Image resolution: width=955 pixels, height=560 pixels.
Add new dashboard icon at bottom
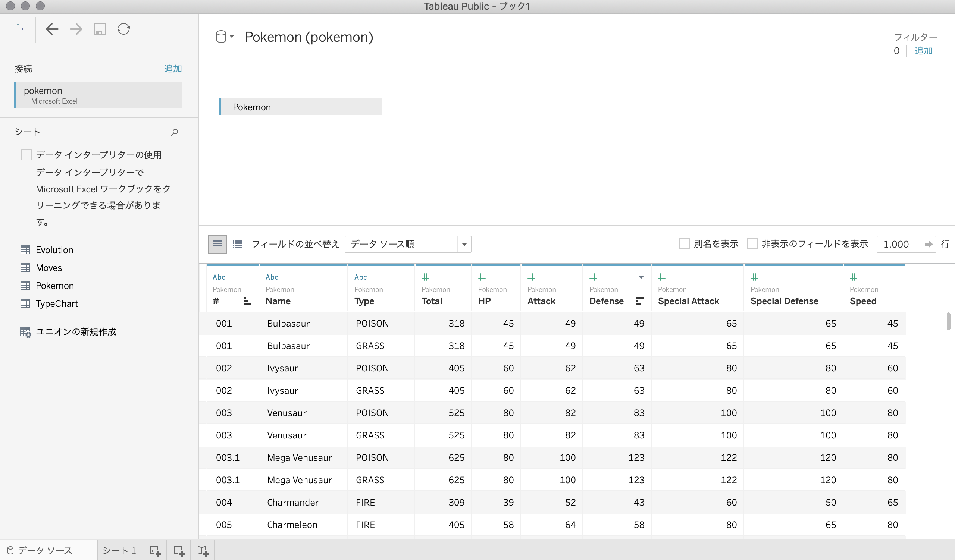coord(179,551)
